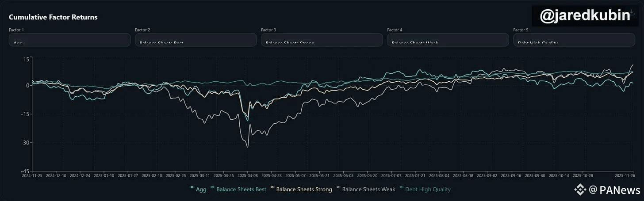This screenshot has height=201, width=644.
Task: Click the Balance Sheets Weak legend marker icon
Action: tap(338, 189)
